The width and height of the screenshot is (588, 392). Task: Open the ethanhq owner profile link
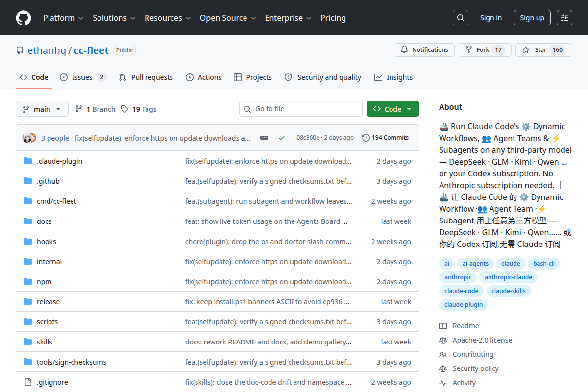click(47, 50)
